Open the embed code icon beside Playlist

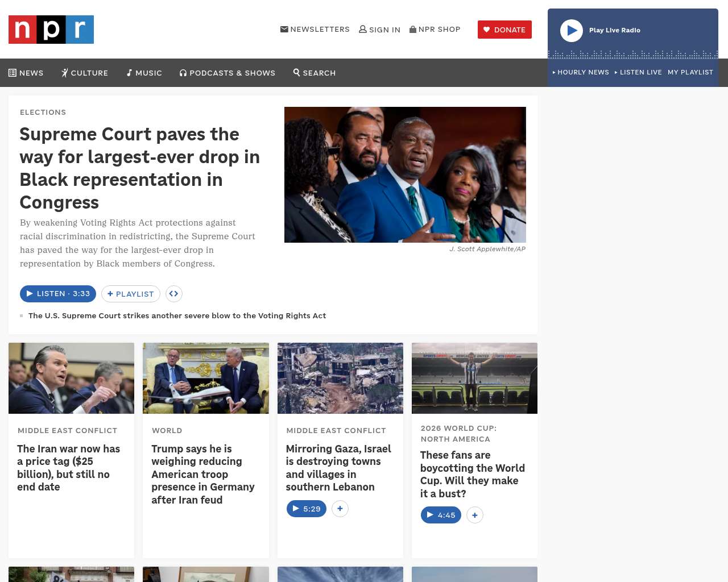coord(174,294)
